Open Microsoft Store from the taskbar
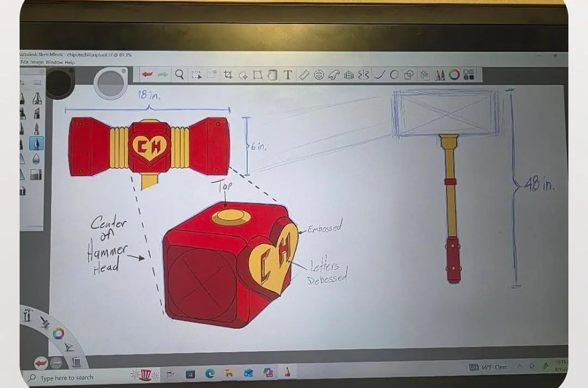588x388 pixels. [x=191, y=374]
